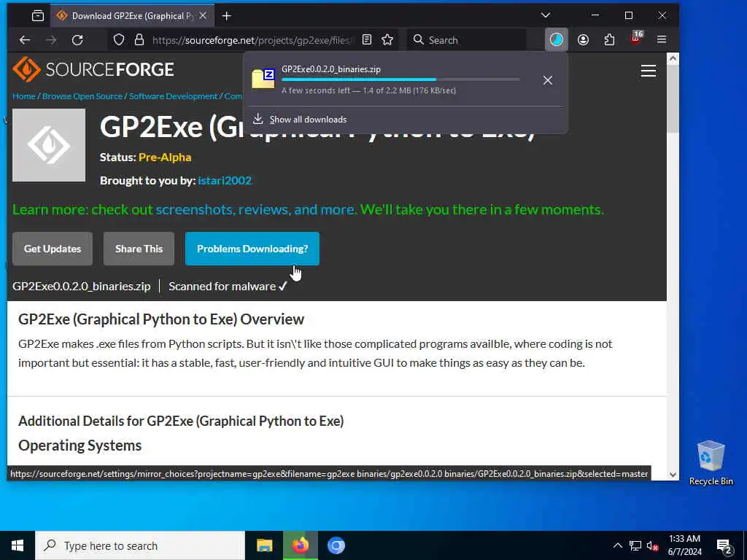Open Chromium browser from taskbar
The width and height of the screenshot is (747, 560).
click(x=336, y=545)
